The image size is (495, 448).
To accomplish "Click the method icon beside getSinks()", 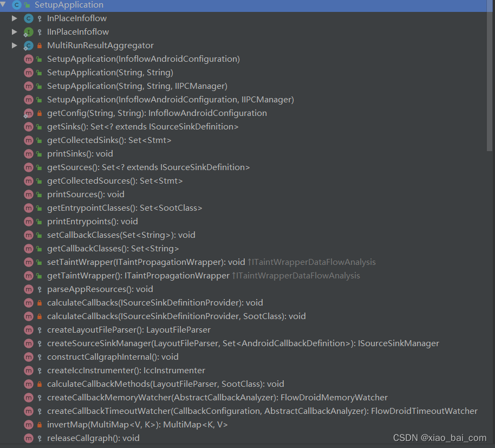I will click(28, 126).
